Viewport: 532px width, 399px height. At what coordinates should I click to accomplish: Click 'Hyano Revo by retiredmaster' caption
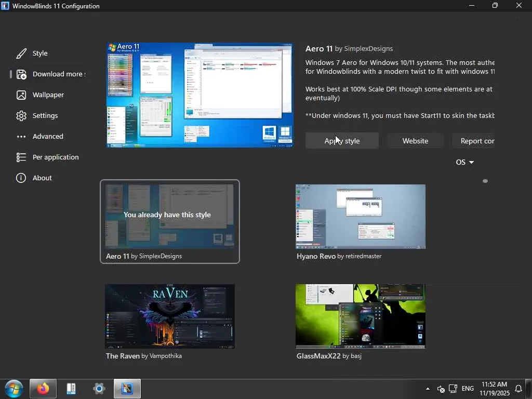tap(339, 256)
